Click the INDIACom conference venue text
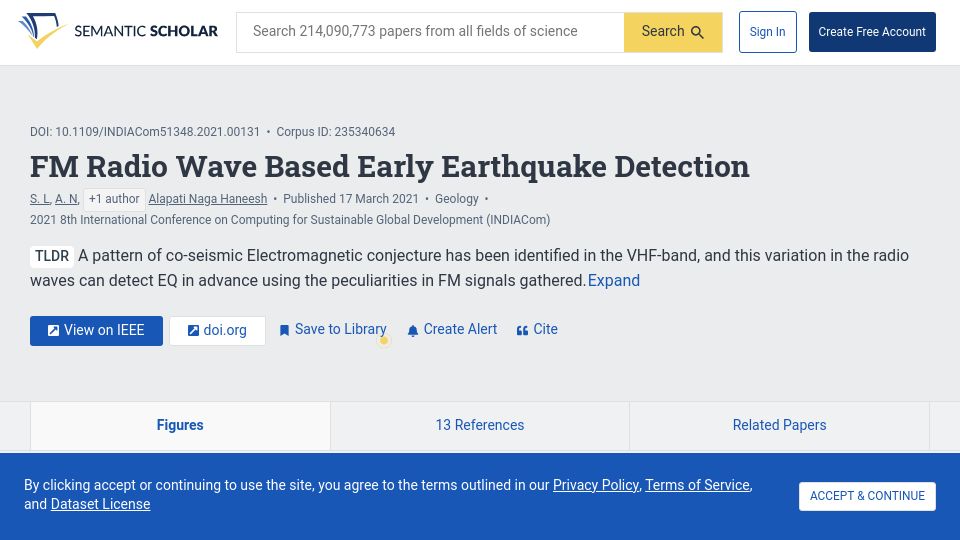The image size is (960, 540). coord(290,220)
